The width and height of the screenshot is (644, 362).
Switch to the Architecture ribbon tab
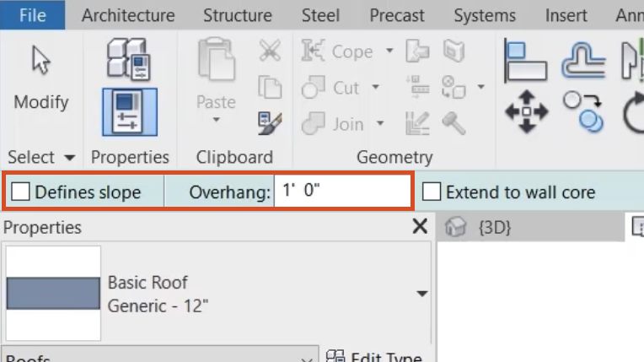pos(128,16)
